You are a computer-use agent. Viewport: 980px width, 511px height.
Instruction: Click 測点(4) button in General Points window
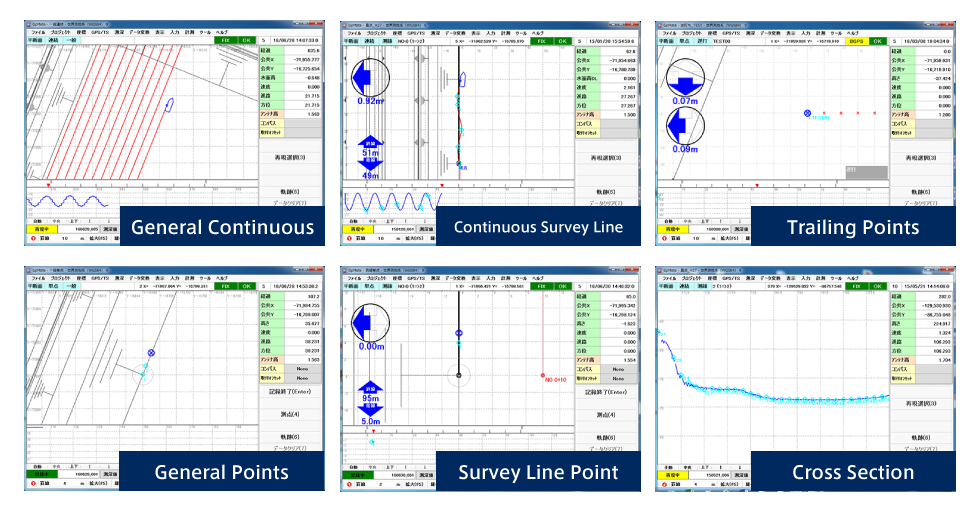pyautogui.click(x=290, y=414)
